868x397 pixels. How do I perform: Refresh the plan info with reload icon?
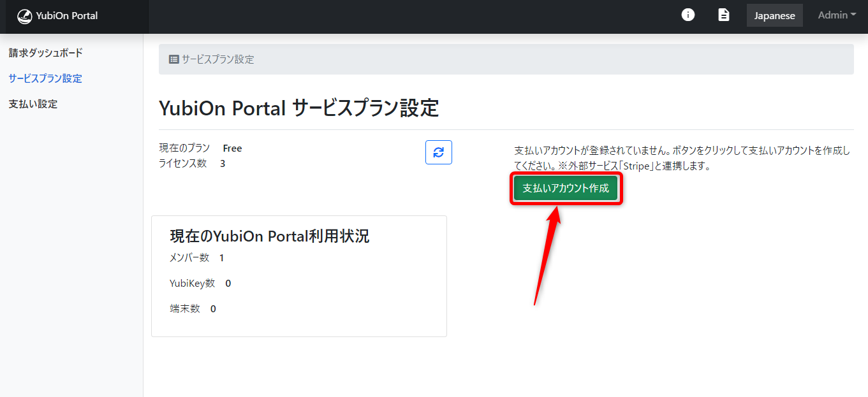[x=439, y=152]
